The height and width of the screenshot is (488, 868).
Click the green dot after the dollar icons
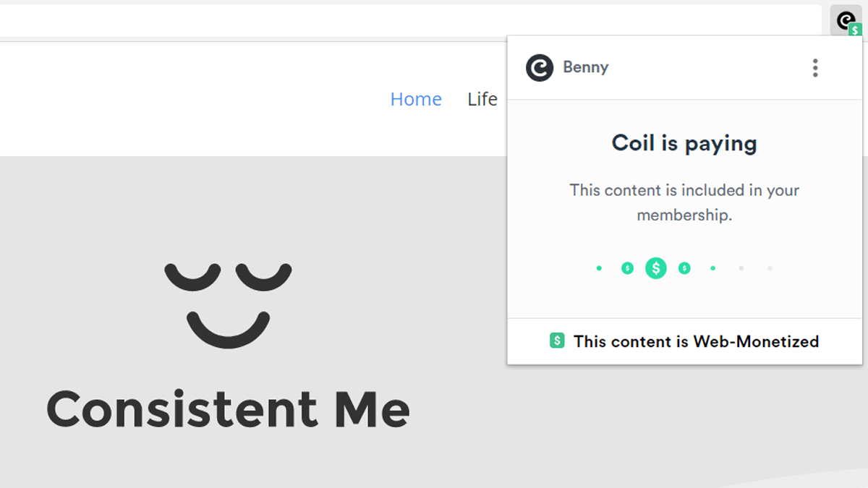tap(712, 268)
